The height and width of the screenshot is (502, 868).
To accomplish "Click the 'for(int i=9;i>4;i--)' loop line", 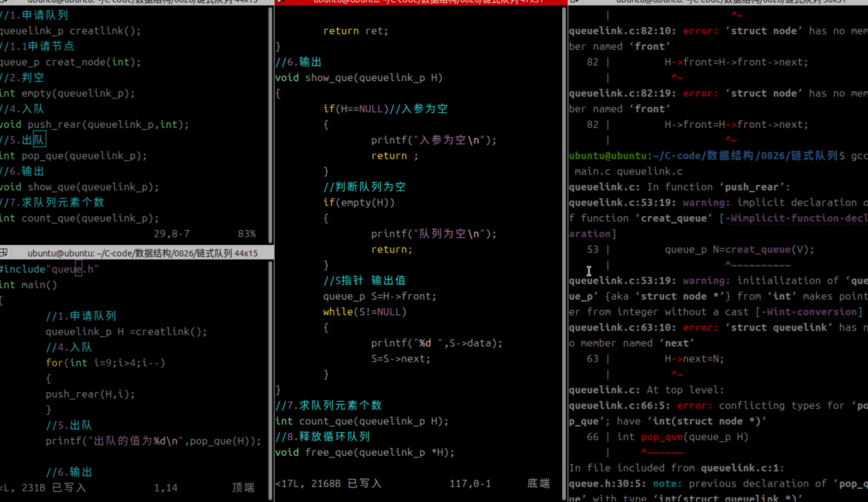I will [x=105, y=363].
